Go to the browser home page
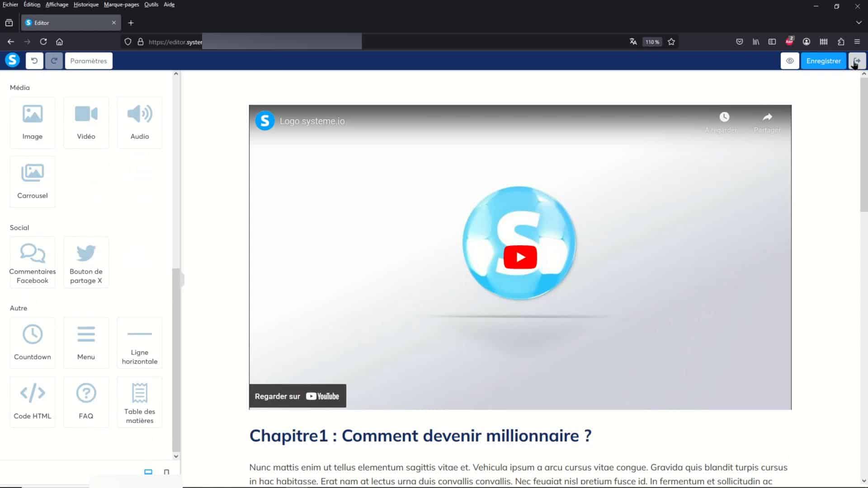 [x=59, y=42]
